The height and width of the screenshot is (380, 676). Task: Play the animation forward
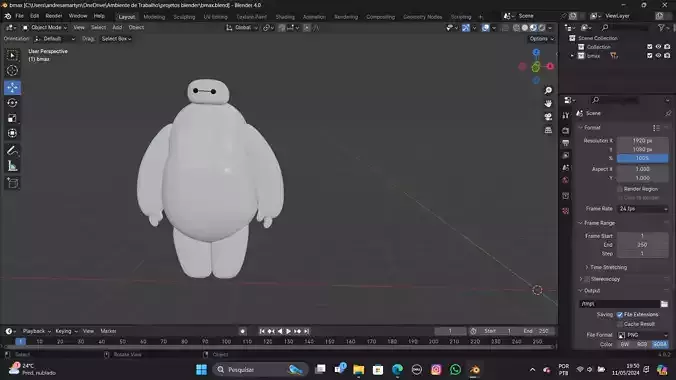[x=288, y=331]
